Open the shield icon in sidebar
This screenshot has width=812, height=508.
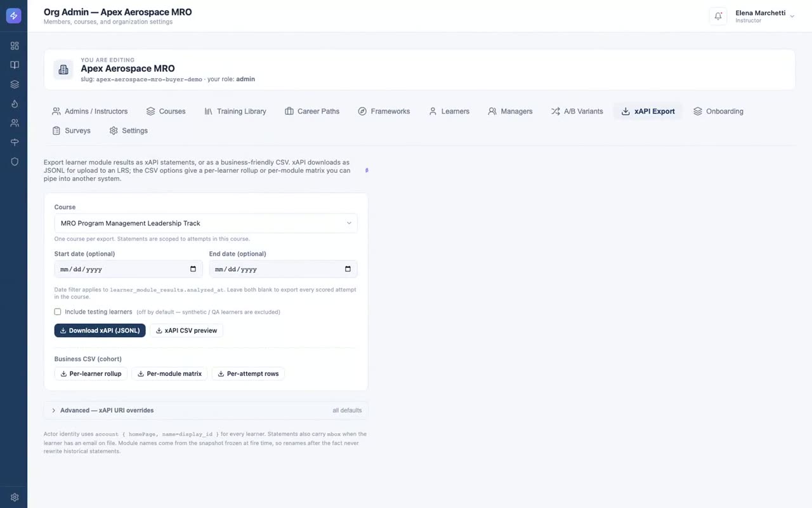[x=15, y=162]
